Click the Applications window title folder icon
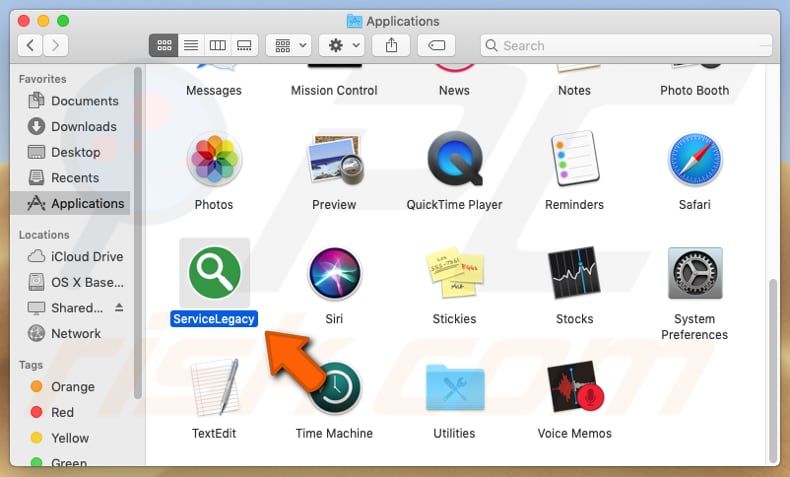Viewport: 790px width, 477px height. 355,21
